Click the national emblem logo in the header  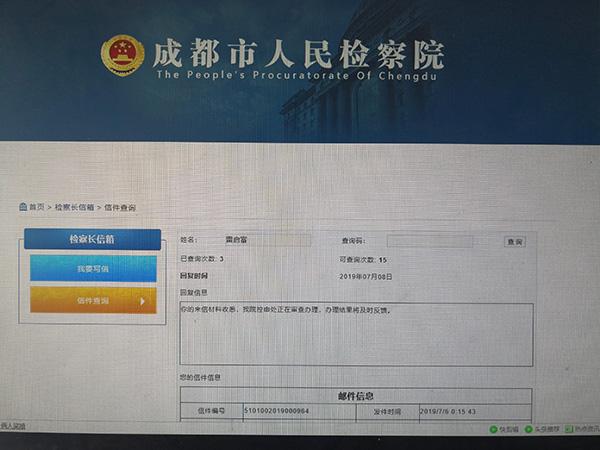point(122,55)
